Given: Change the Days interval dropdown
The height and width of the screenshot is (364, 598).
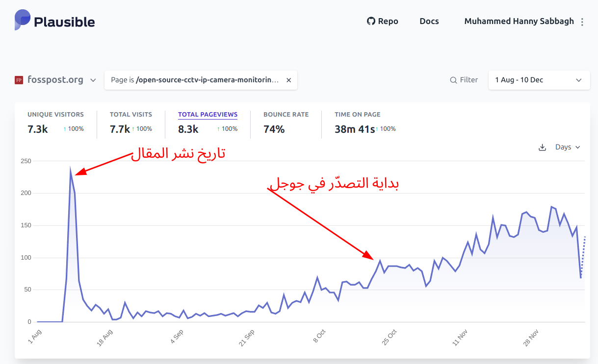Looking at the screenshot, I should 568,147.
